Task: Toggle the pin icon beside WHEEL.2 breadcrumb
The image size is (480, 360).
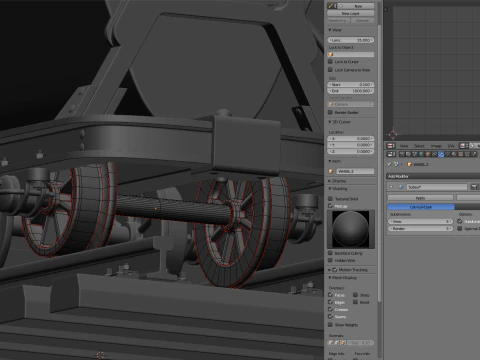Action: (389, 164)
